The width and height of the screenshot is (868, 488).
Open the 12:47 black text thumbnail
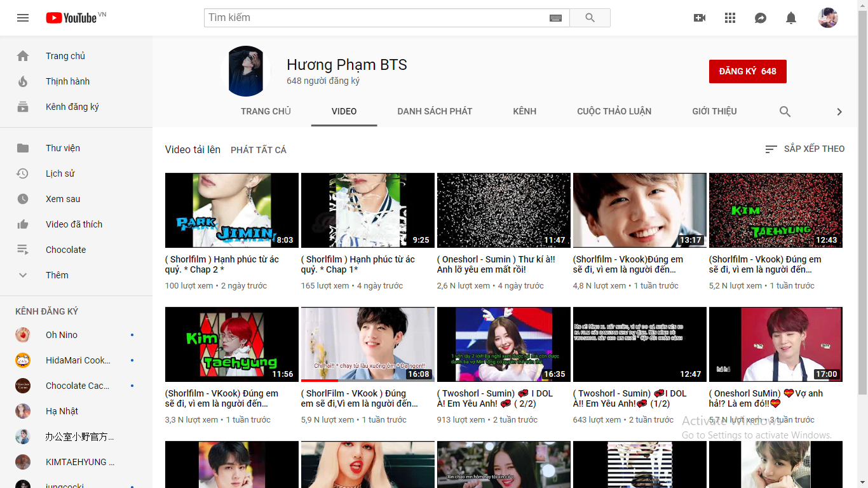pos(640,344)
